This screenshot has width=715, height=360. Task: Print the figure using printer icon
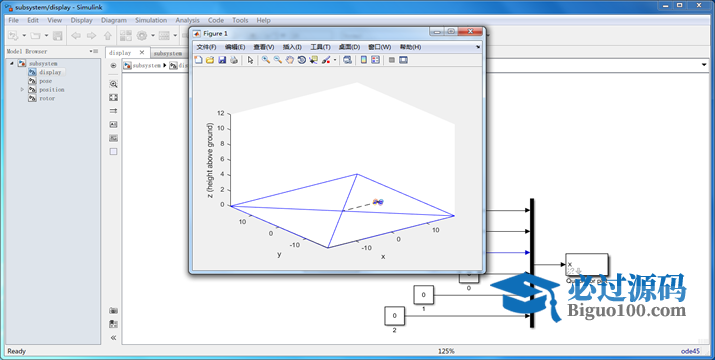(x=234, y=60)
